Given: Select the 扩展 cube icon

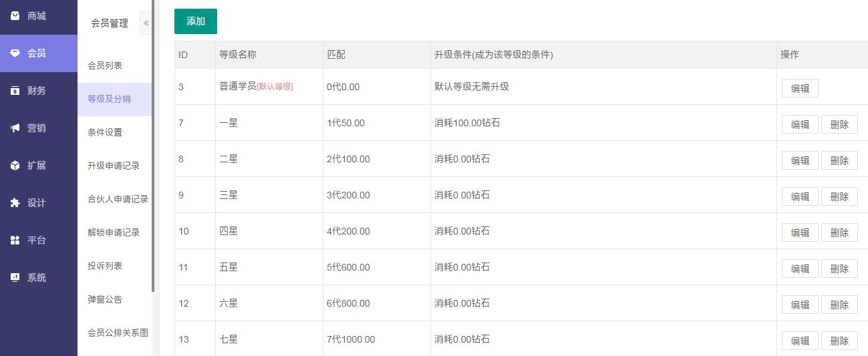Looking at the screenshot, I should click(15, 166).
